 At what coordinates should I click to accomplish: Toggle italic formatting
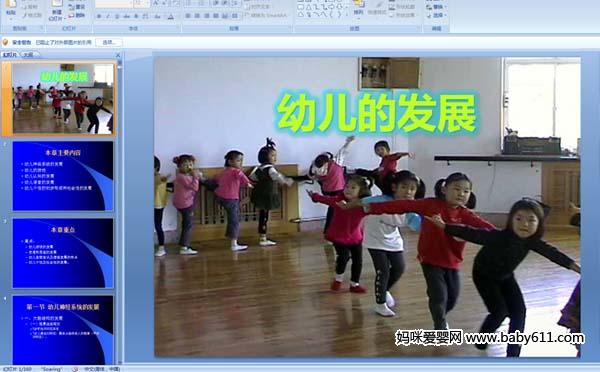click(108, 16)
